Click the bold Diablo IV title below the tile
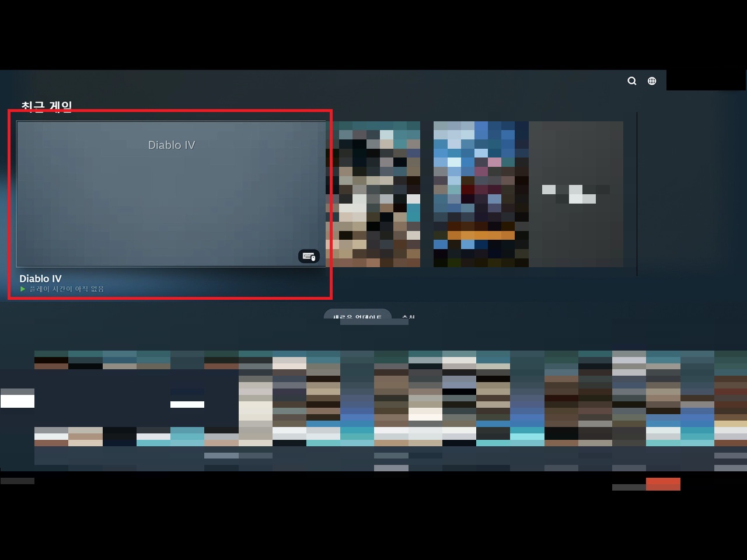 click(x=40, y=279)
